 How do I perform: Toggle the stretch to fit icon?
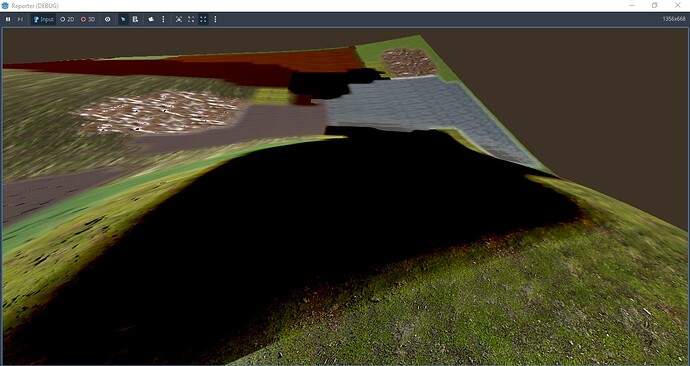pos(203,19)
